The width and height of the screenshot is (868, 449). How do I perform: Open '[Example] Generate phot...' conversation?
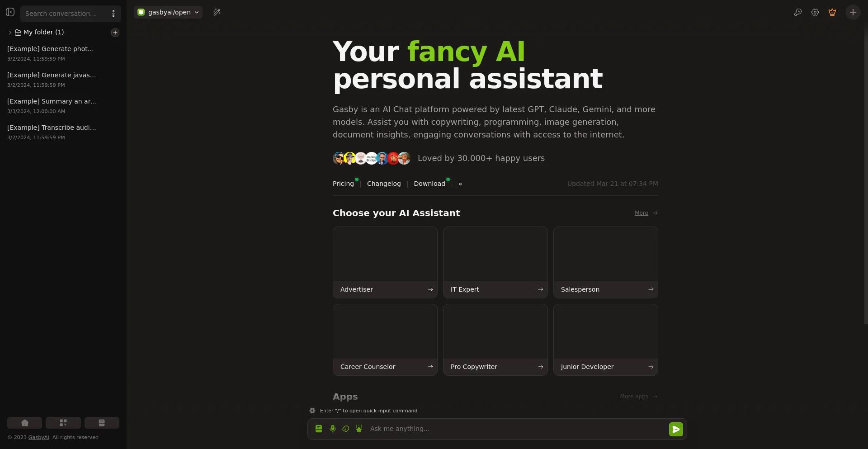pos(63,53)
